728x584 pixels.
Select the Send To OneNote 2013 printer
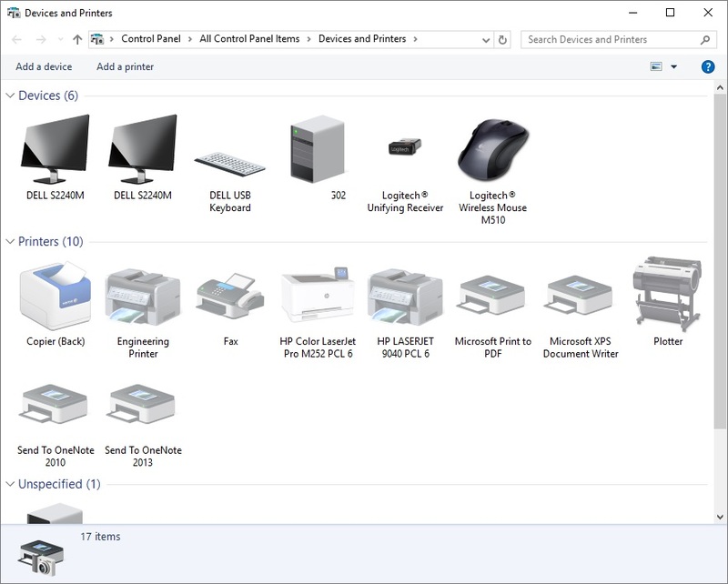pos(141,400)
